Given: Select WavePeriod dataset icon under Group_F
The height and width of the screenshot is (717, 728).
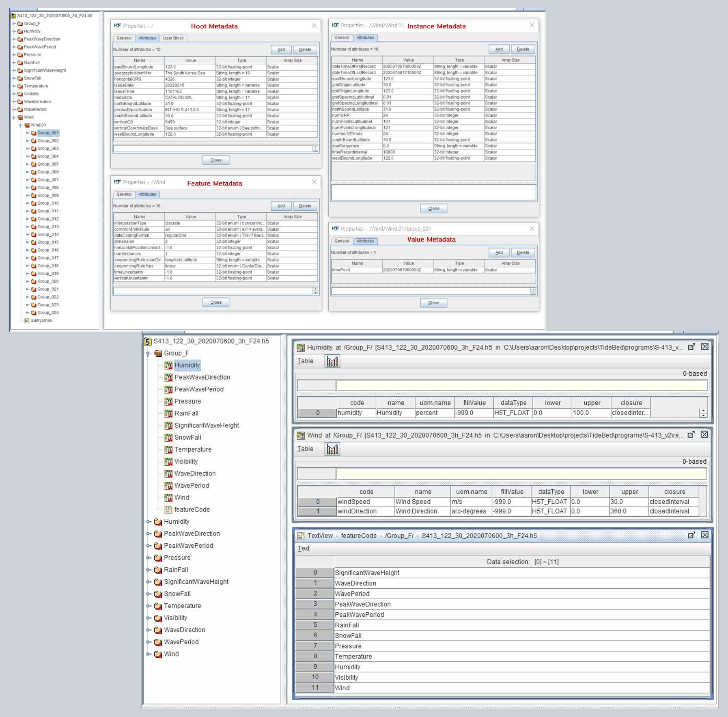Looking at the screenshot, I should 168,486.
